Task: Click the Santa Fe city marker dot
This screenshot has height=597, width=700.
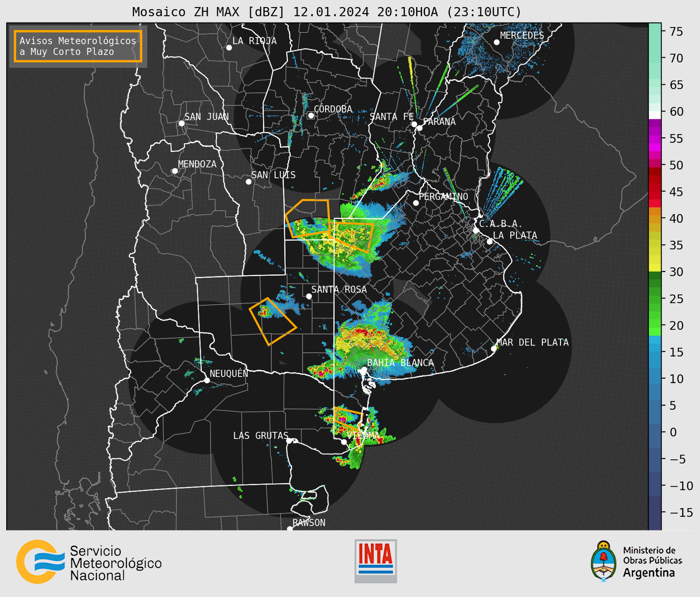Action: coord(414,124)
